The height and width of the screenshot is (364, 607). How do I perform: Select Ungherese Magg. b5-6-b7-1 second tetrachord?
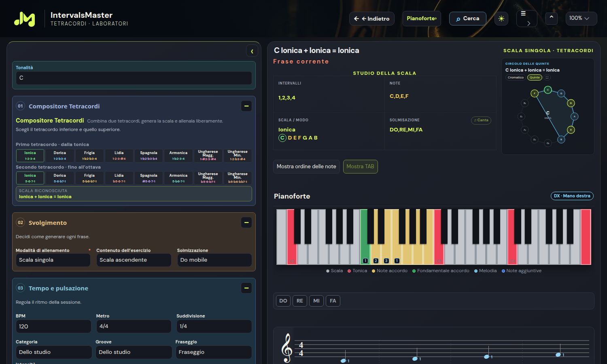click(208, 178)
